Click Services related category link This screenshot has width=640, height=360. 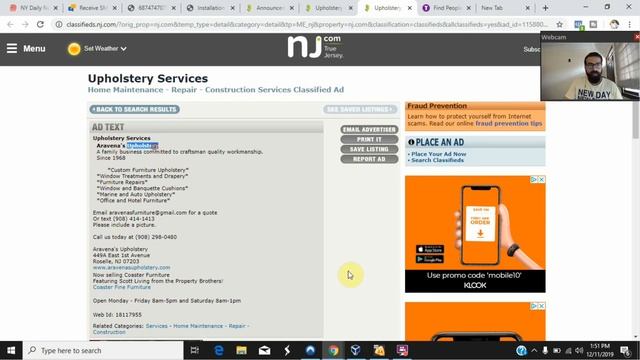coord(157,326)
